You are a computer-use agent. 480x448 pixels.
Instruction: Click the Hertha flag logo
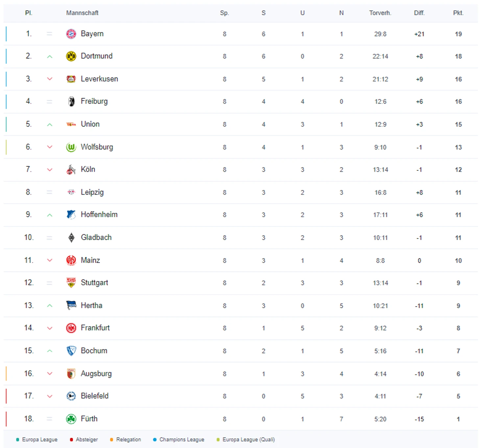click(71, 305)
